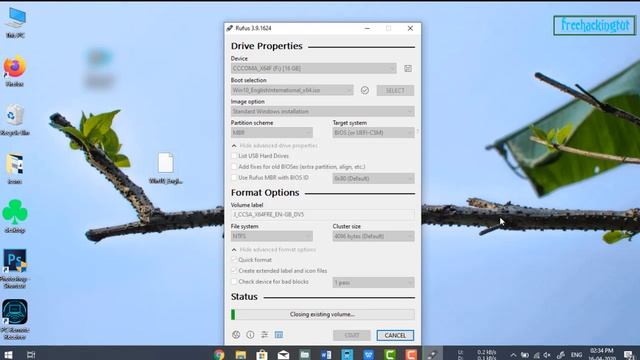The width and height of the screenshot is (640, 360).
Task: Toggle Create extended label and icon files
Action: [x=234, y=271]
